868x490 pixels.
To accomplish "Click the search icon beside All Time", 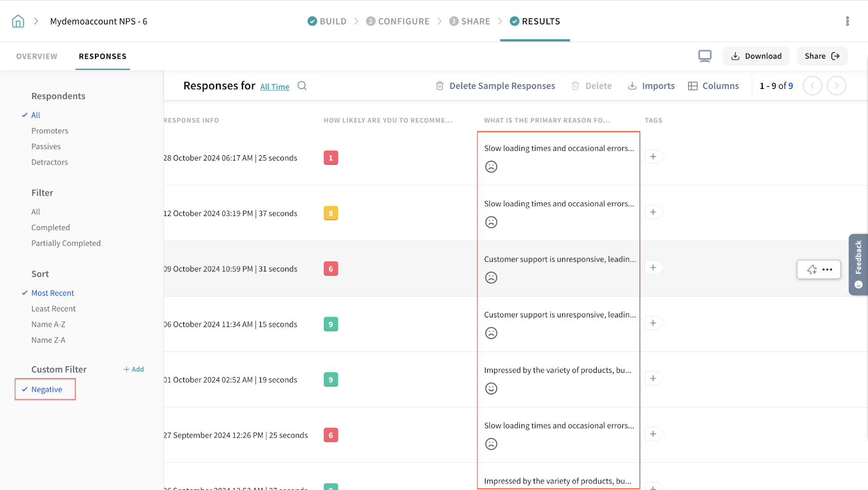I will point(302,86).
